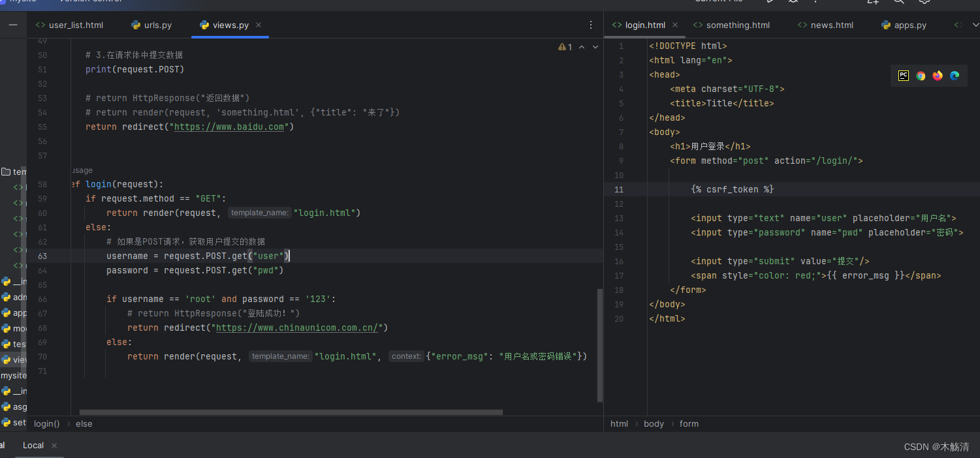Click the PyCharm built-in preview icon

904,76
